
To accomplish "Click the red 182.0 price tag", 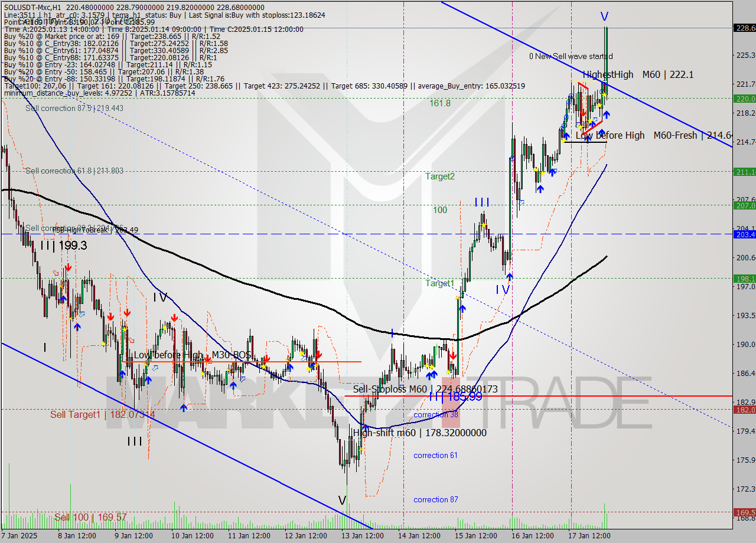I will pyautogui.click(x=744, y=409).
